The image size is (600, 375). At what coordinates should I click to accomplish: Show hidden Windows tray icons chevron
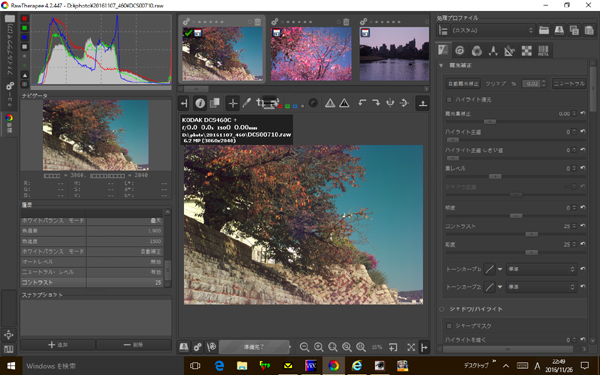[x=506, y=366]
